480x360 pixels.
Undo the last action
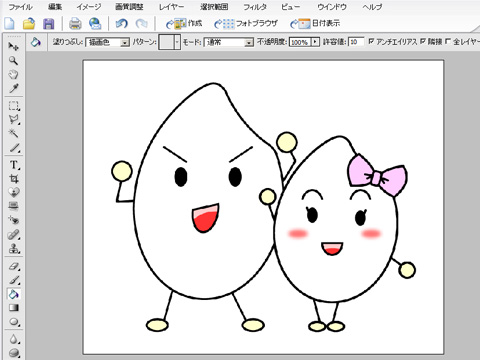(121, 24)
